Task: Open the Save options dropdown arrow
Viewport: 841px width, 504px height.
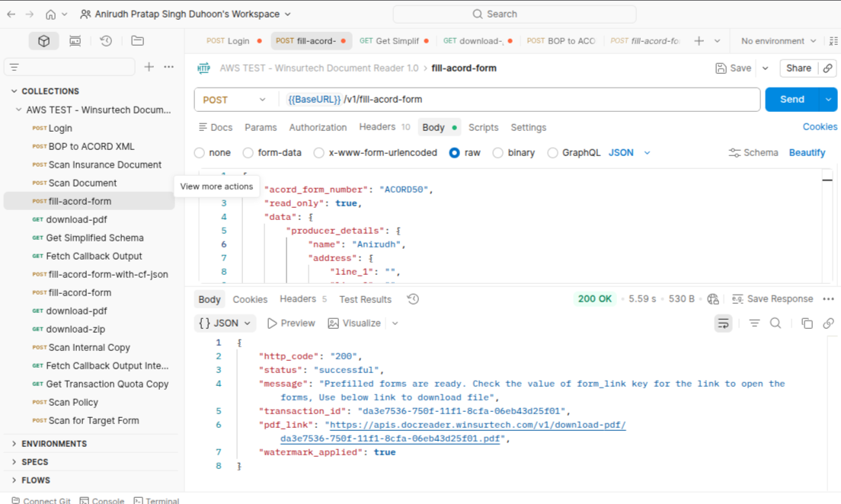Action: (766, 68)
